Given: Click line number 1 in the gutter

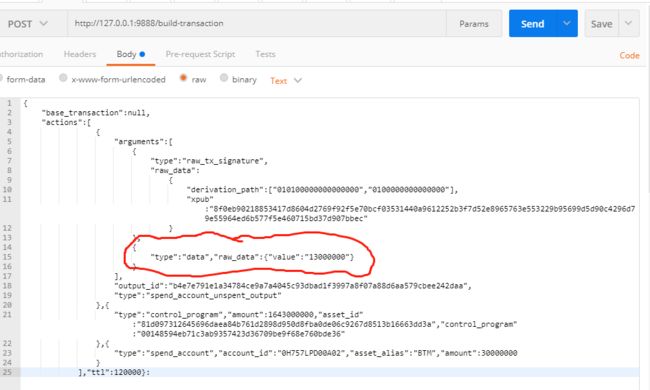Looking at the screenshot, I should coord(10,103).
